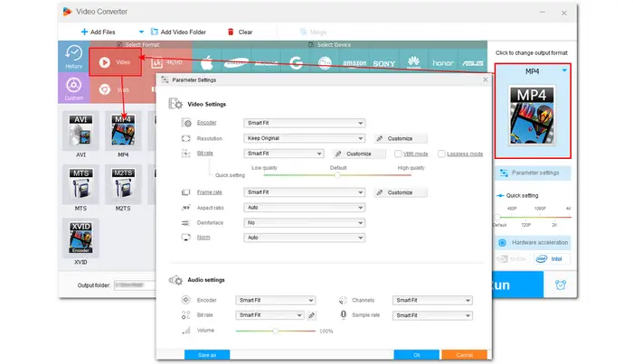Enable the Lossless mode checkbox
This screenshot has width=633, height=364.
click(441, 154)
